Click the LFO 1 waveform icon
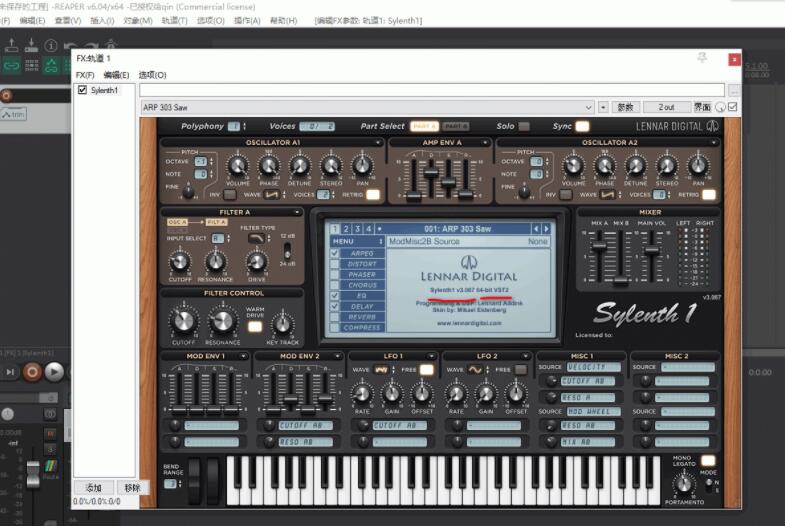Viewport: 785px width, 526px height. [x=381, y=370]
